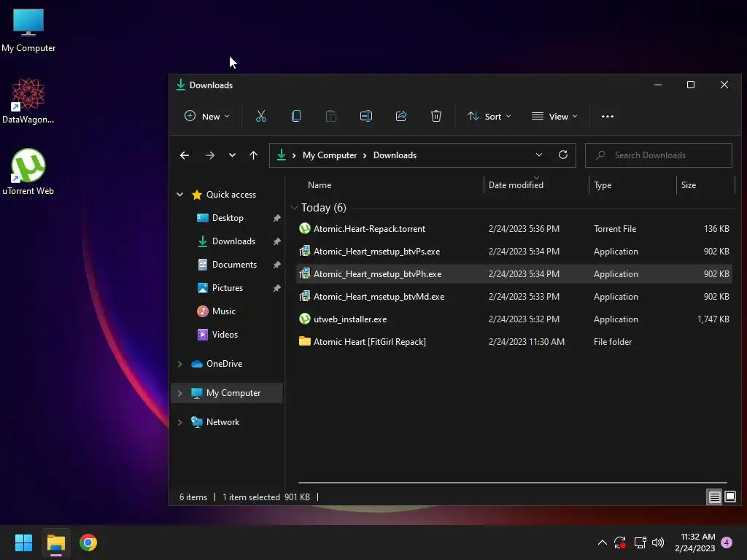Expand OneDrive in navigation pane
Screen dimensions: 747x560
180,364
